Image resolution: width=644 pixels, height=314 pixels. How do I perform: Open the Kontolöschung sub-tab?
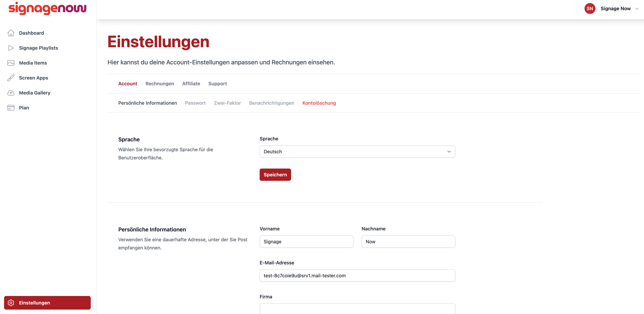click(x=319, y=103)
